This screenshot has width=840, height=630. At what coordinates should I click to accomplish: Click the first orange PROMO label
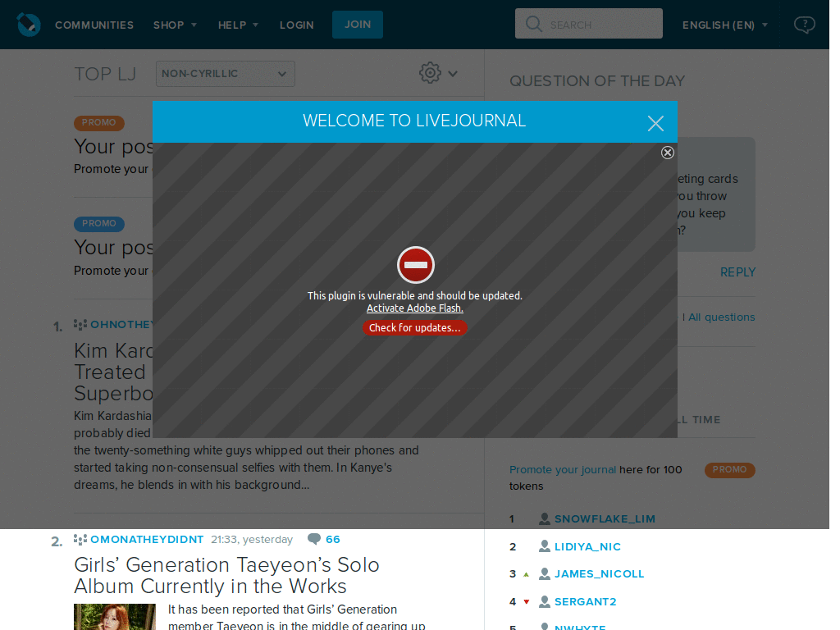99,123
